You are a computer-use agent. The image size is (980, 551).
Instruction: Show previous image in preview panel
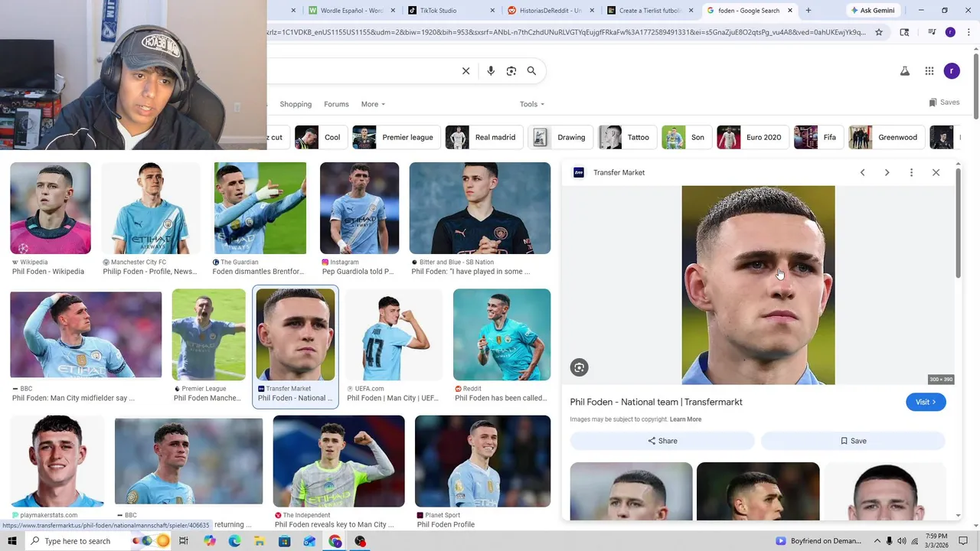point(862,173)
